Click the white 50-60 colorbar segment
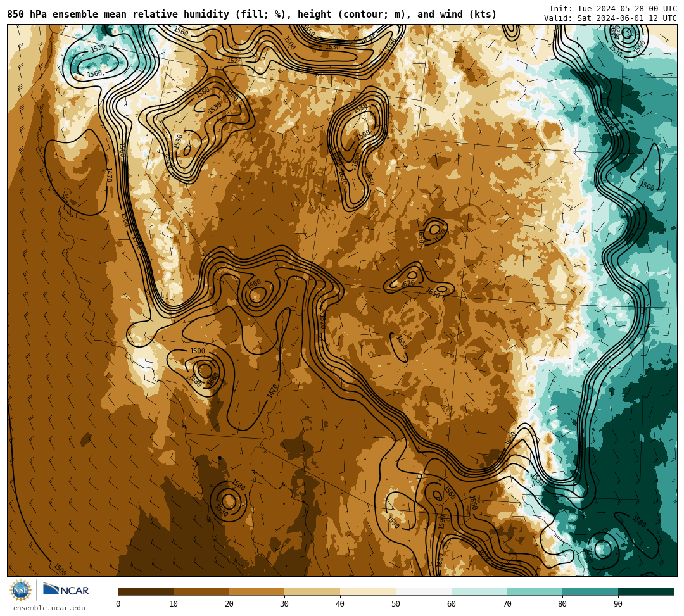 [424, 591]
